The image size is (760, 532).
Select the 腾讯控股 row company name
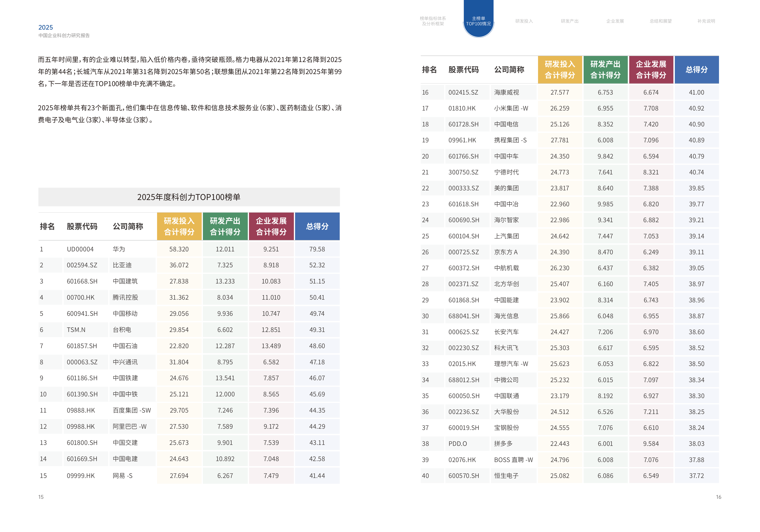tap(125, 298)
